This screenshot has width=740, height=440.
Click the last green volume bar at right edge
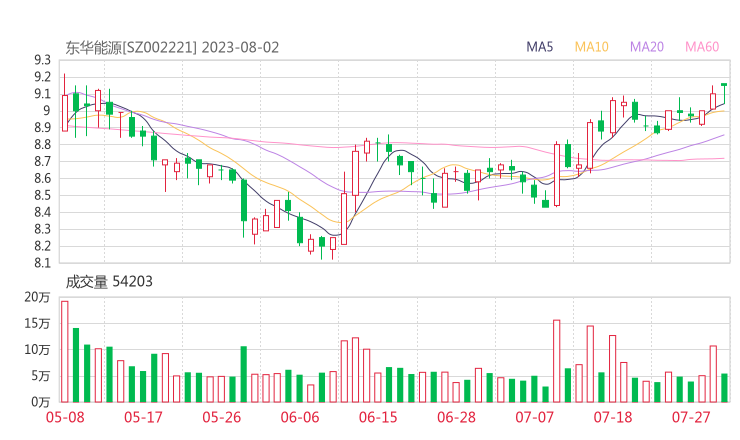click(724, 388)
